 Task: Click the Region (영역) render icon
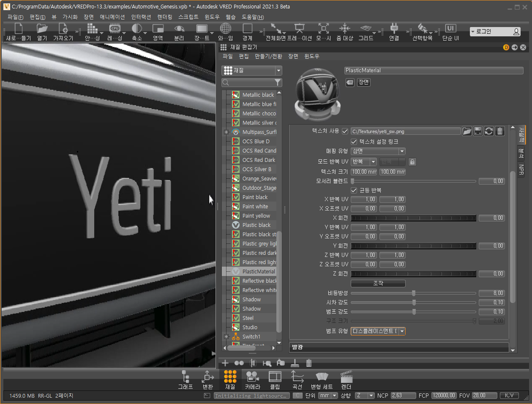click(x=158, y=28)
